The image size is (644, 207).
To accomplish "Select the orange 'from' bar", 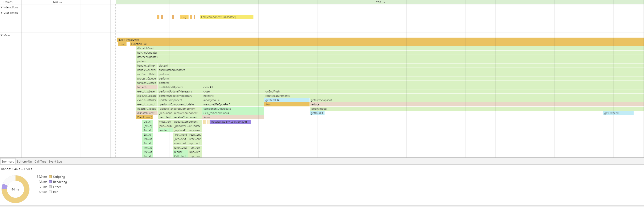I will pos(287,104).
